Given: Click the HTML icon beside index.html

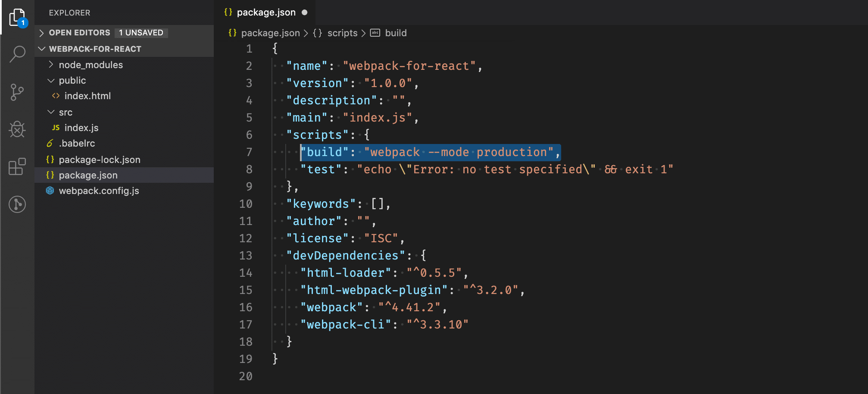Looking at the screenshot, I should point(56,96).
